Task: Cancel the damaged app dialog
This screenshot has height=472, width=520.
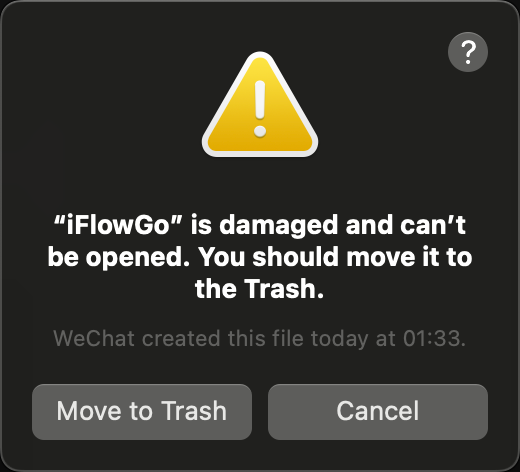Action: tap(378, 412)
